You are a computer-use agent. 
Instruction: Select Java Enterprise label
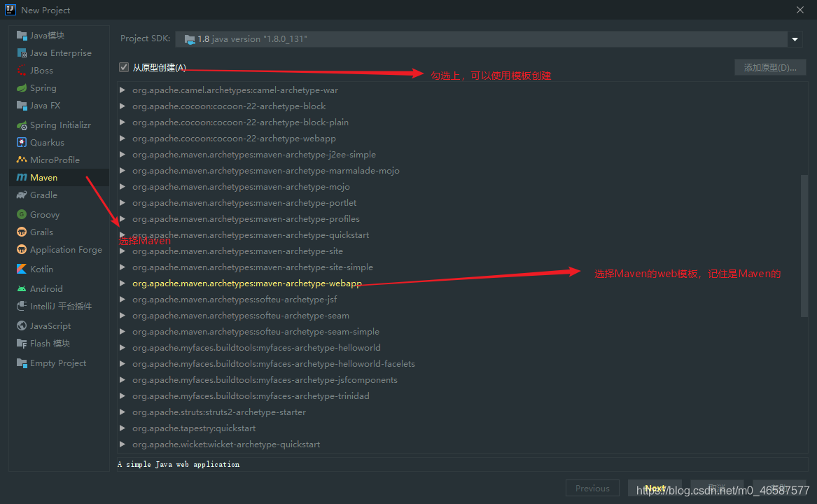coord(60,53)
